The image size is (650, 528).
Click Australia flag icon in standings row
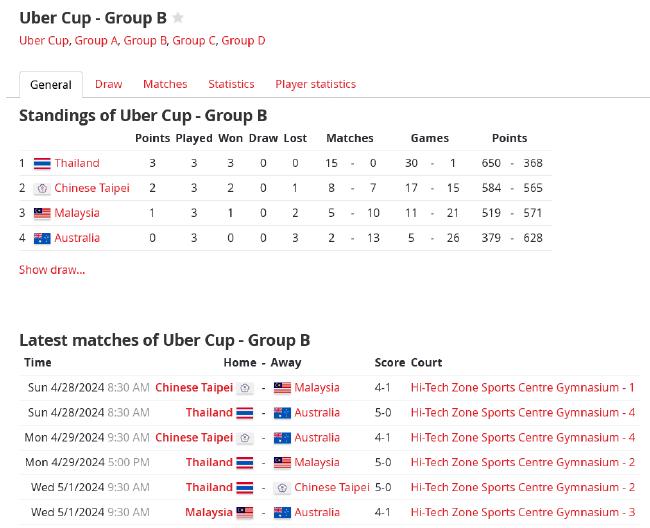42,238
